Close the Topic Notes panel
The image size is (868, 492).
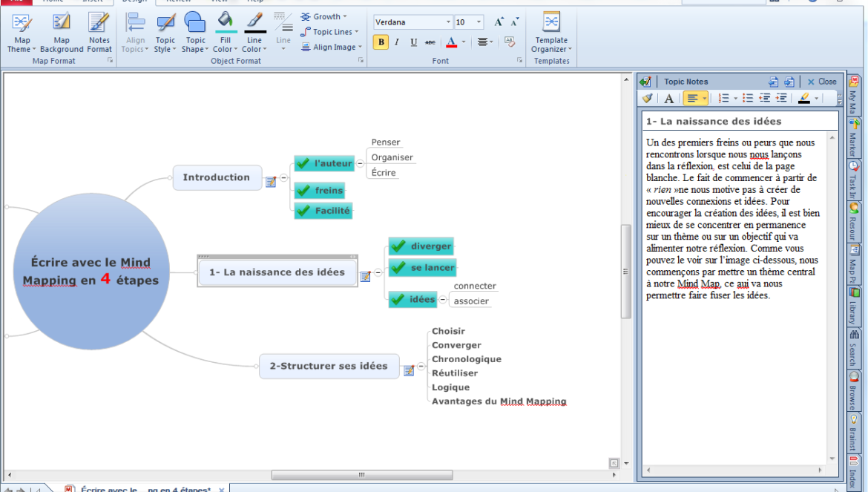click(x=822, y=82)
